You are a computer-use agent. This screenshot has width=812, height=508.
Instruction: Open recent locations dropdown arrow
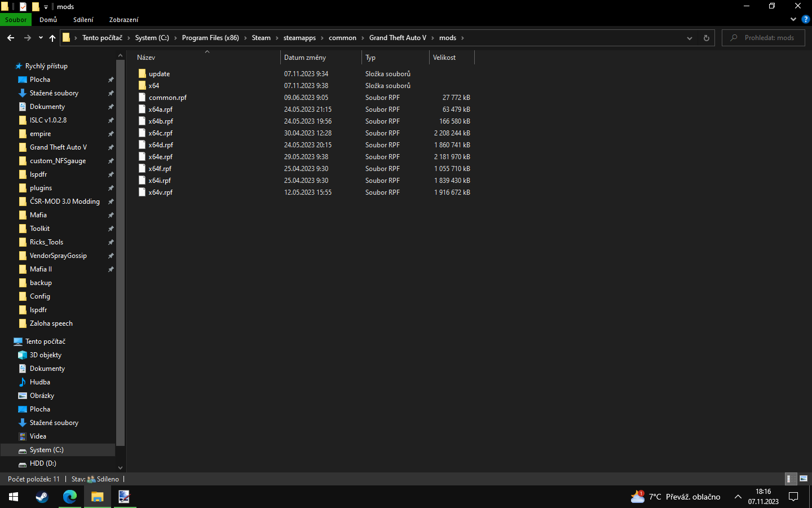pyautogui.click(x=41, y=38)
